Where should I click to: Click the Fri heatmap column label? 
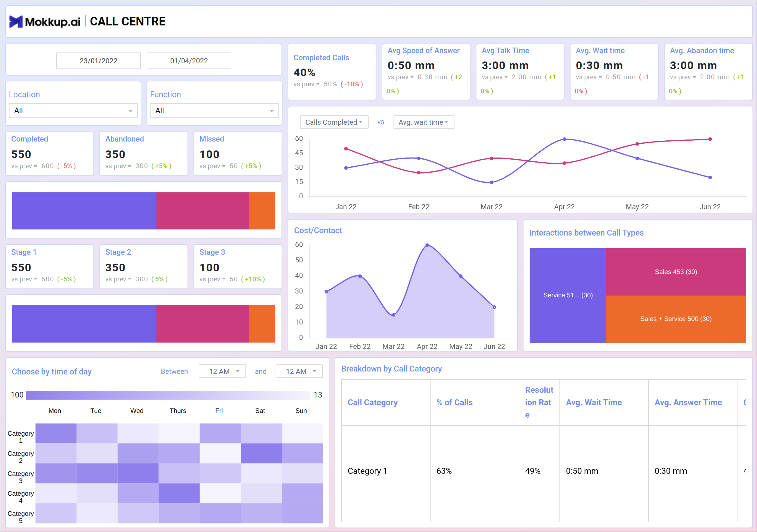(219, 411)
